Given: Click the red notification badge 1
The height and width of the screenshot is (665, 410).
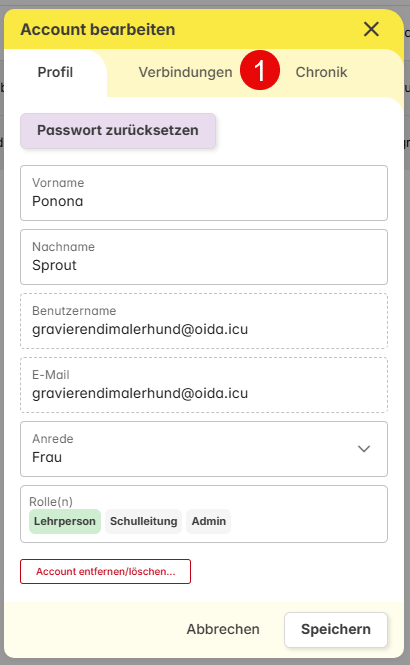Looking at the screenshot, I should [259, 70].
